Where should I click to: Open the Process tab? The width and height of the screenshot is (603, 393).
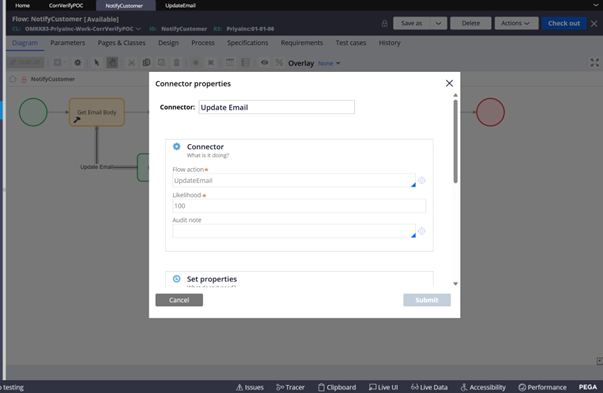click(203, 43)
